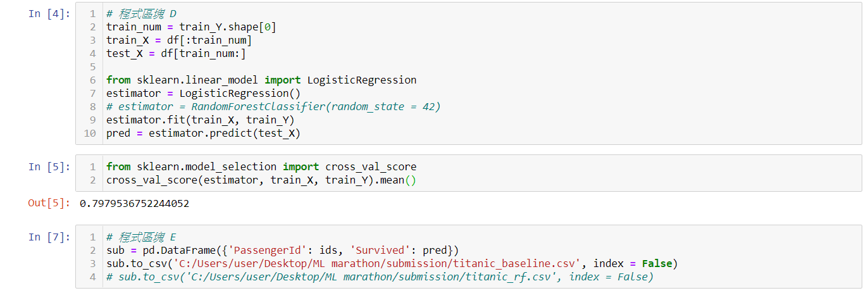Click the estimator.fit(train_X, train_Y) line
The width and height of the screenshot is (868, 293).
click(201, 120)
